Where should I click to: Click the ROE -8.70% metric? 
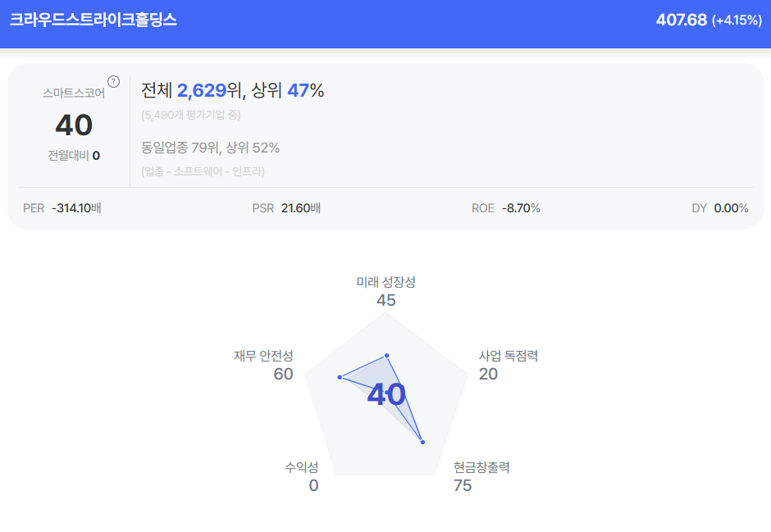505,208
